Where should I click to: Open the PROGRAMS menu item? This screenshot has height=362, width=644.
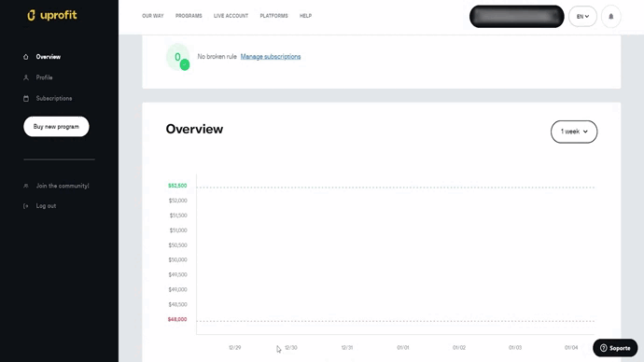coord(189,16)
